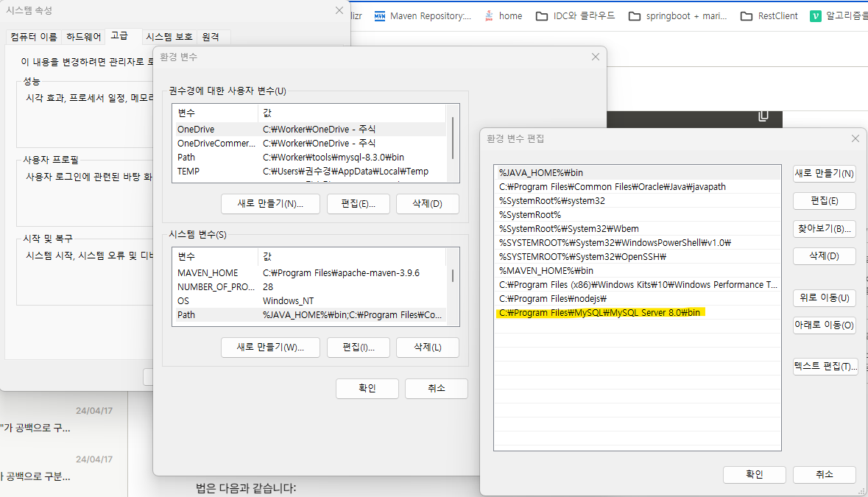Click user variables 편집(E)... button
This screenshot has width=868, height=497.
pos(358,204)
